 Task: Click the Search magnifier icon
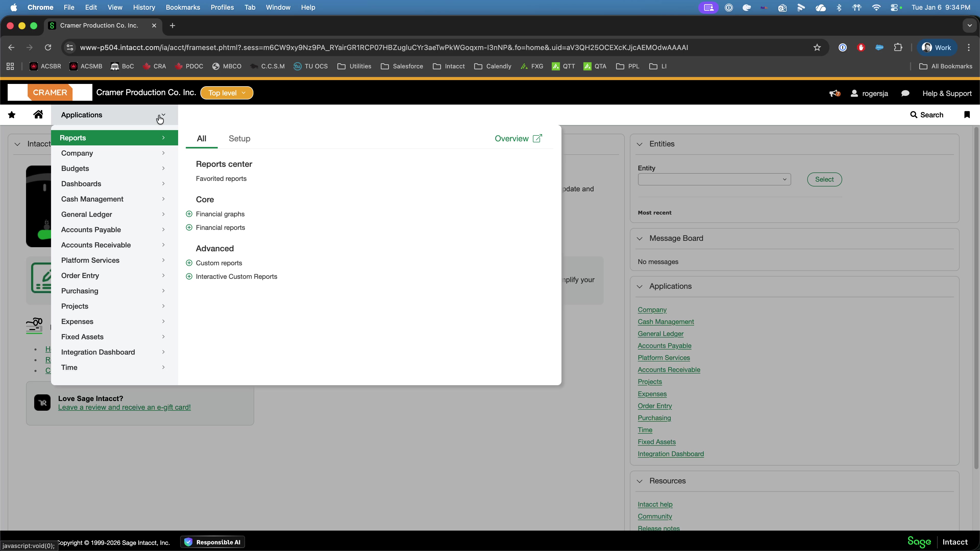click(913, 115)
